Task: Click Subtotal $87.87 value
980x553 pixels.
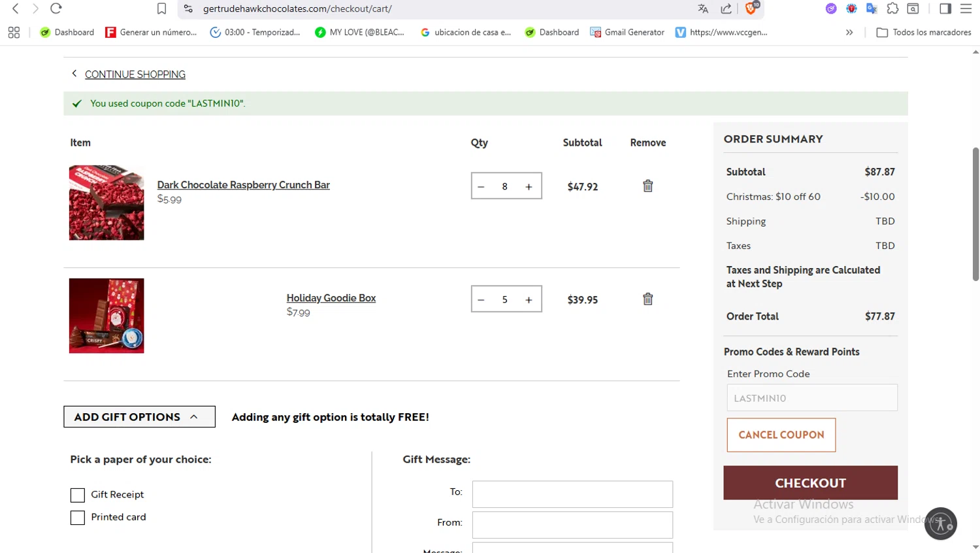Action: [879, 172]
